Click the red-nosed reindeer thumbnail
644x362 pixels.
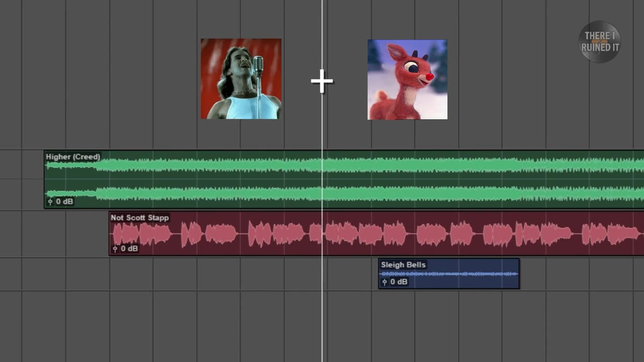click(408, 79)
